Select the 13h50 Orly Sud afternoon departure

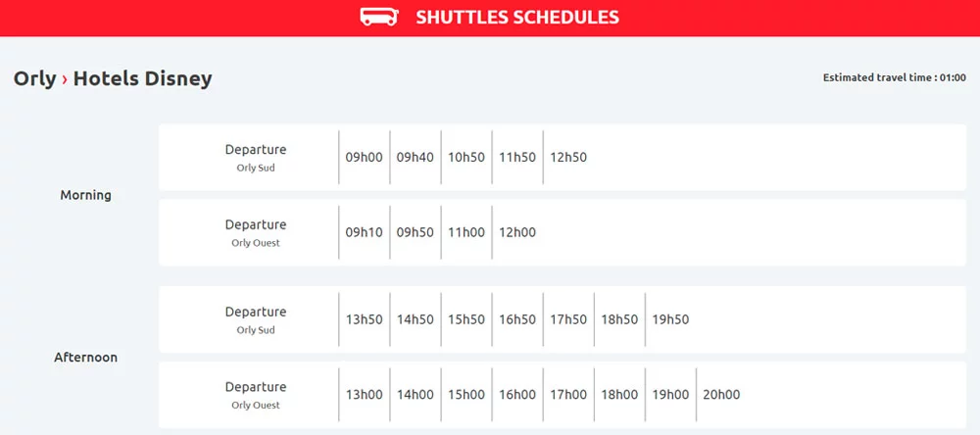click(x=364, y=319)
